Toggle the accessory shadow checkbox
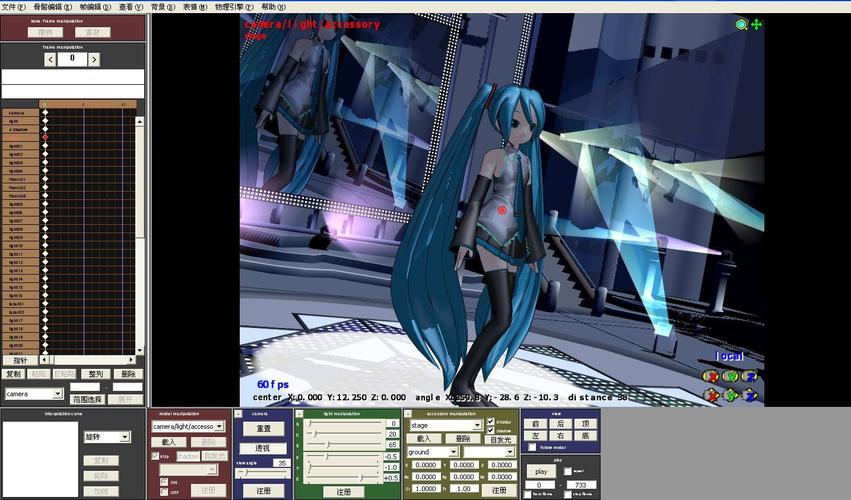851x500 pixels. click(491, 430)
